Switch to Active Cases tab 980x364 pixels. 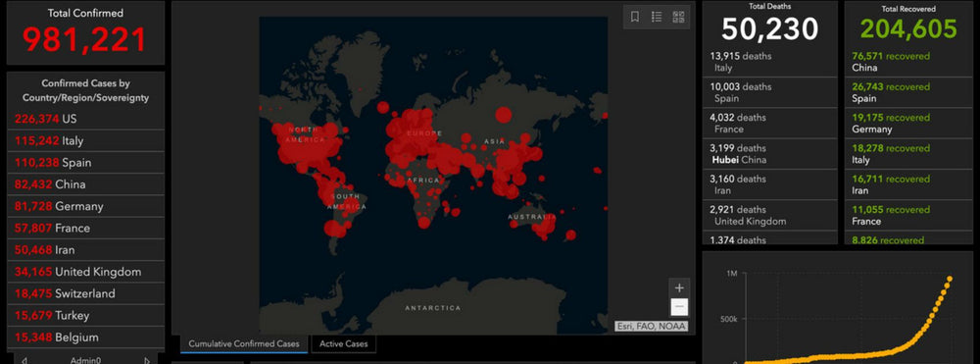click(344, 343)
